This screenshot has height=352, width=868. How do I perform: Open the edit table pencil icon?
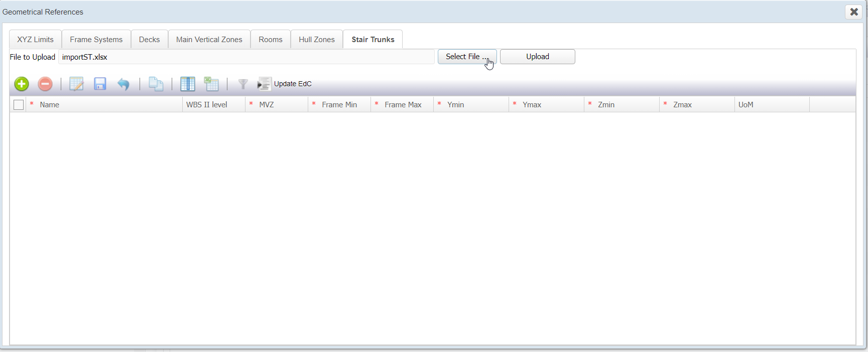coord(76,84)
